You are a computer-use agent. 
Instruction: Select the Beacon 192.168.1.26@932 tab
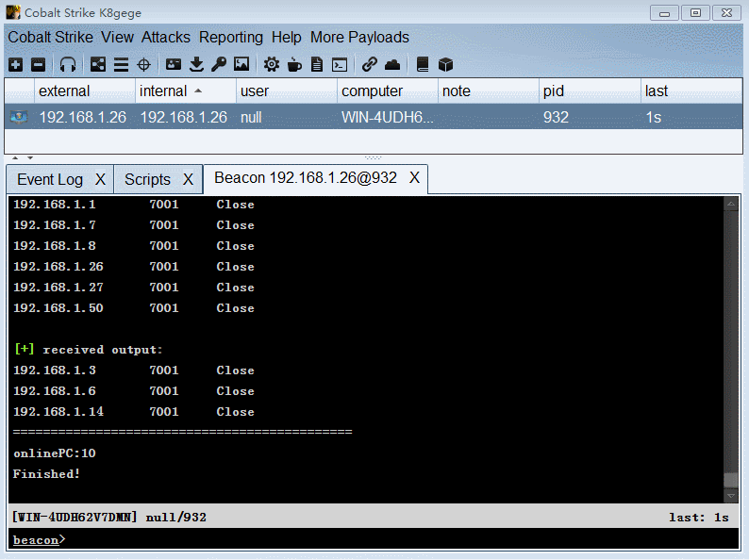[x=306, y=177]
